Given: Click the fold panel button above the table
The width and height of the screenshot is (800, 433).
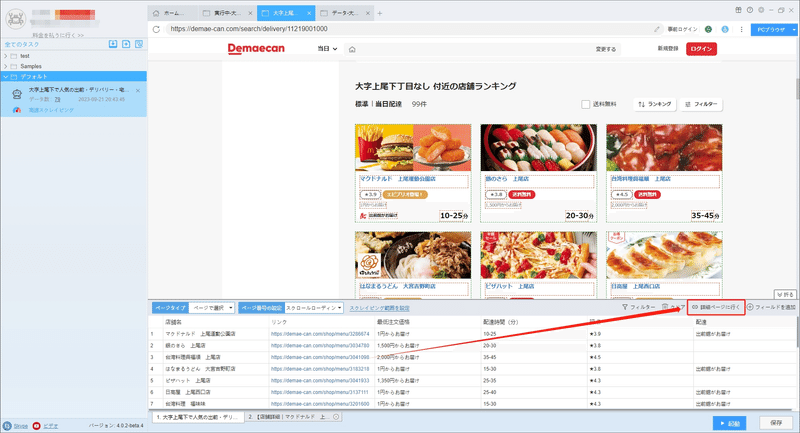Looking at the screenshot, I should point(785,295).
